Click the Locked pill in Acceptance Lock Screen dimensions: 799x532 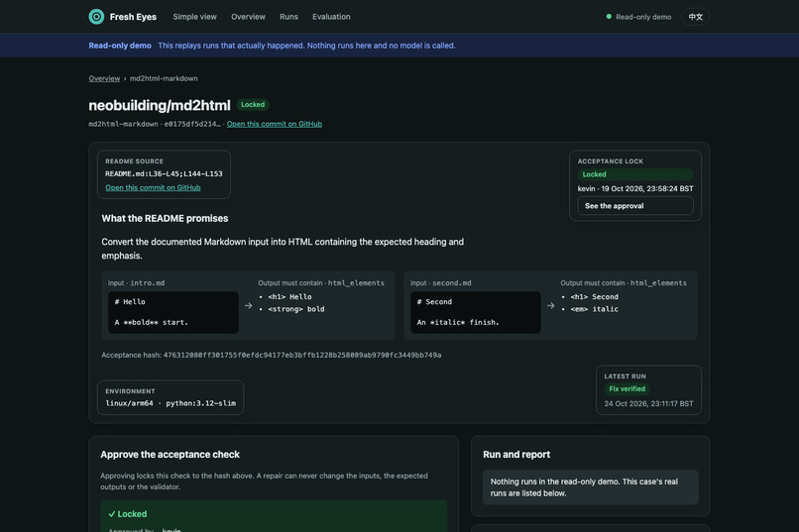634,174
